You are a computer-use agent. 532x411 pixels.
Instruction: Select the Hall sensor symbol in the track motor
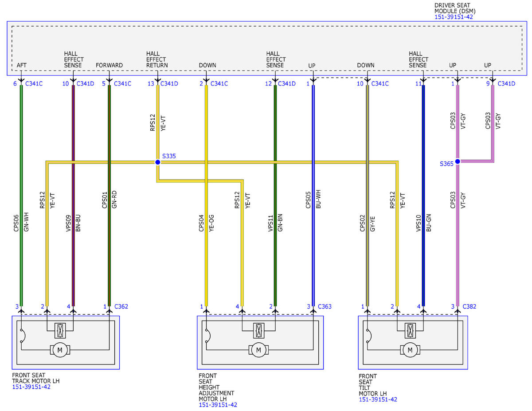[x=60, y=330]
